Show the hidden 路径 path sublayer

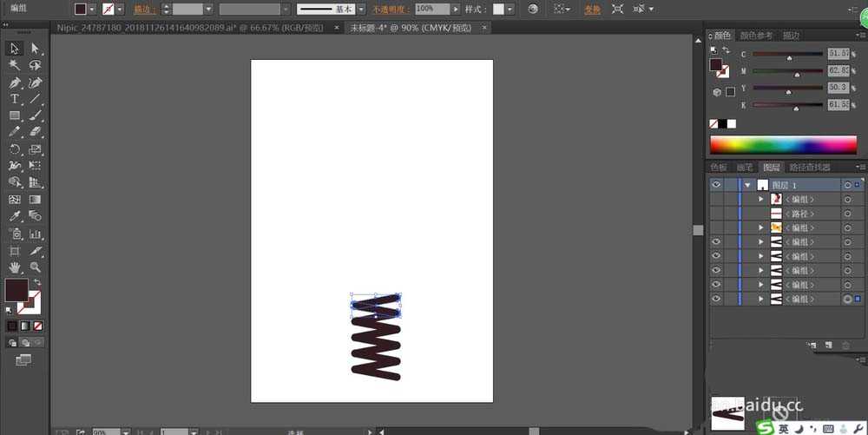tap(716, 214)
